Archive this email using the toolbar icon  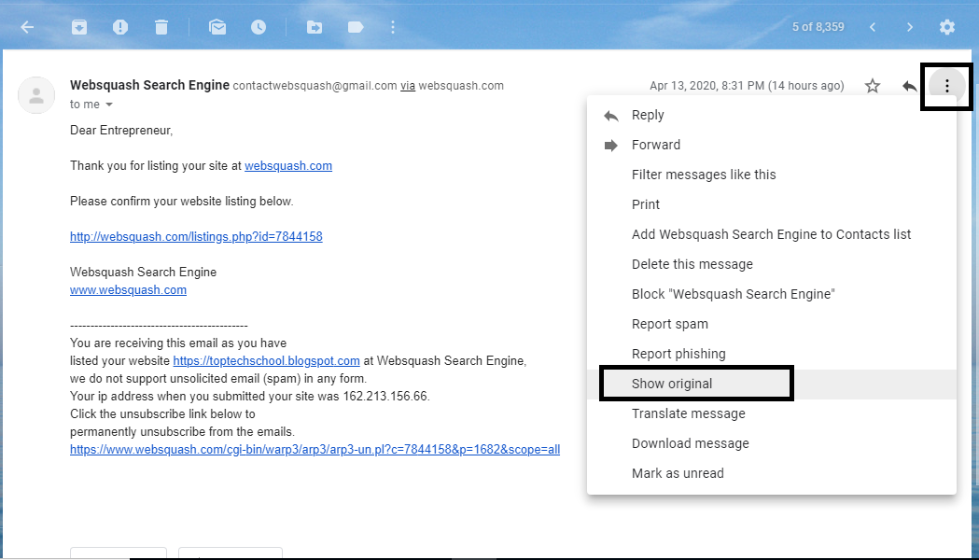[x=79, y=27]
